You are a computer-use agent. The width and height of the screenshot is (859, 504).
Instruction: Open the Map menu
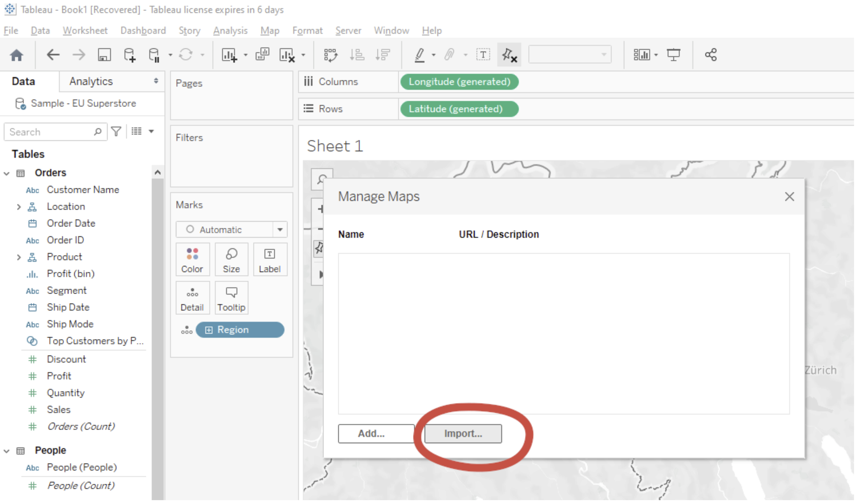point(270,31)
